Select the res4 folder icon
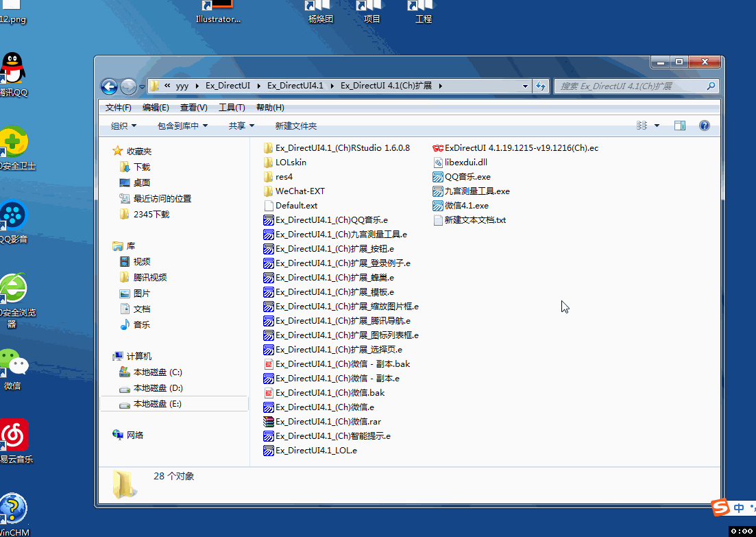Image resolution: width=756 pixels, height=537 pixels. pos(269,176)
